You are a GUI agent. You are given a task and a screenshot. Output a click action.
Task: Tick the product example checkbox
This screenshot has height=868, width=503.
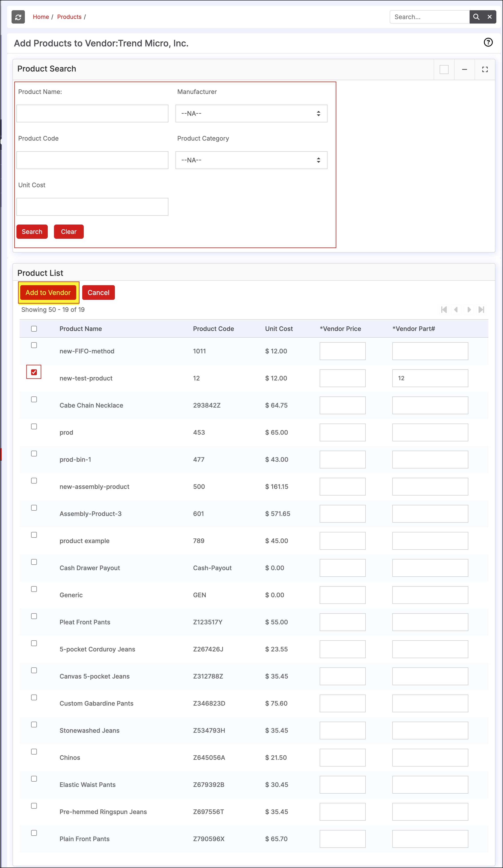pyautogui.click(x=34, y=535)
